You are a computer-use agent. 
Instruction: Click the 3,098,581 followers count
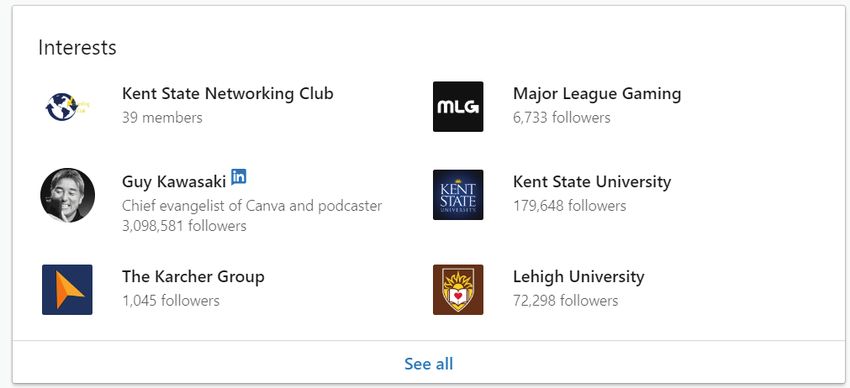tap(184, 226)
